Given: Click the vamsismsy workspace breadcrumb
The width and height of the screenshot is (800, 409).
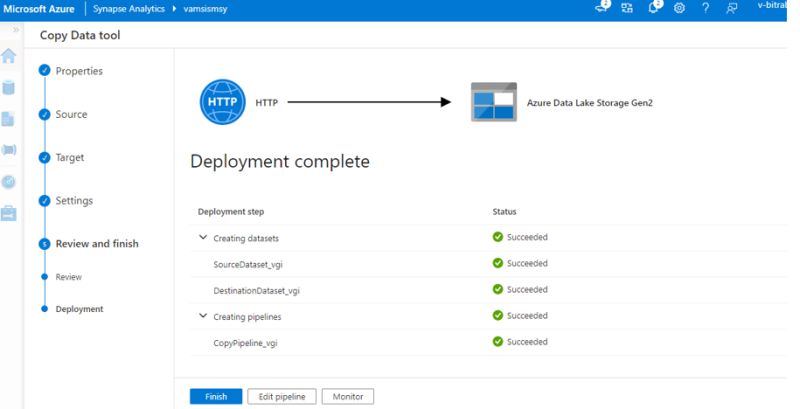Looking at the screenshot, I should pos(205,9).
